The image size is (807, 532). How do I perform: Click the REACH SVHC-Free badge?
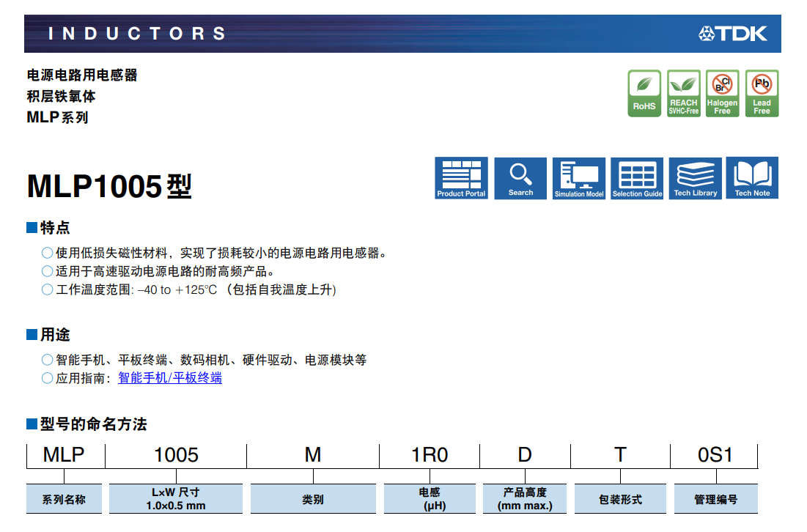coord(683,93)
